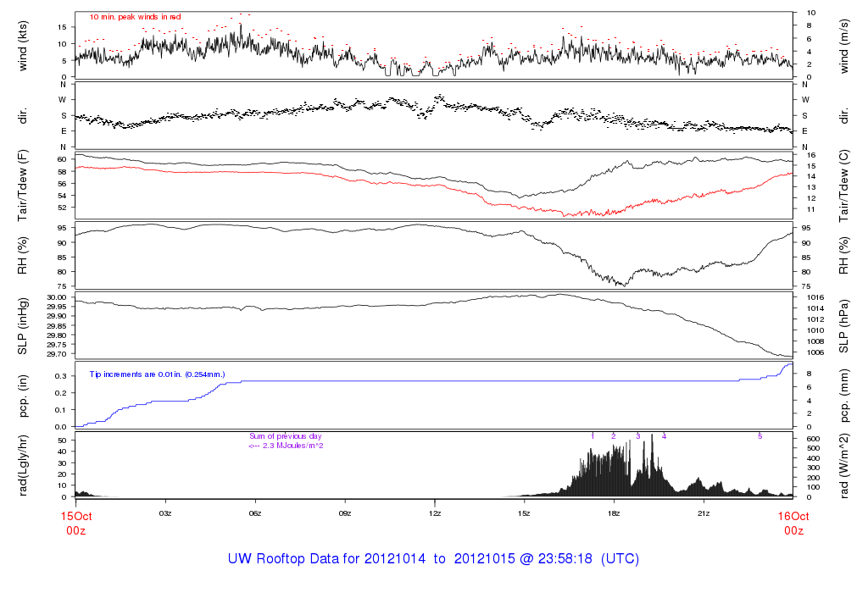Click the 03z tick on time axis
868x593 pixels.
(165, 513)
